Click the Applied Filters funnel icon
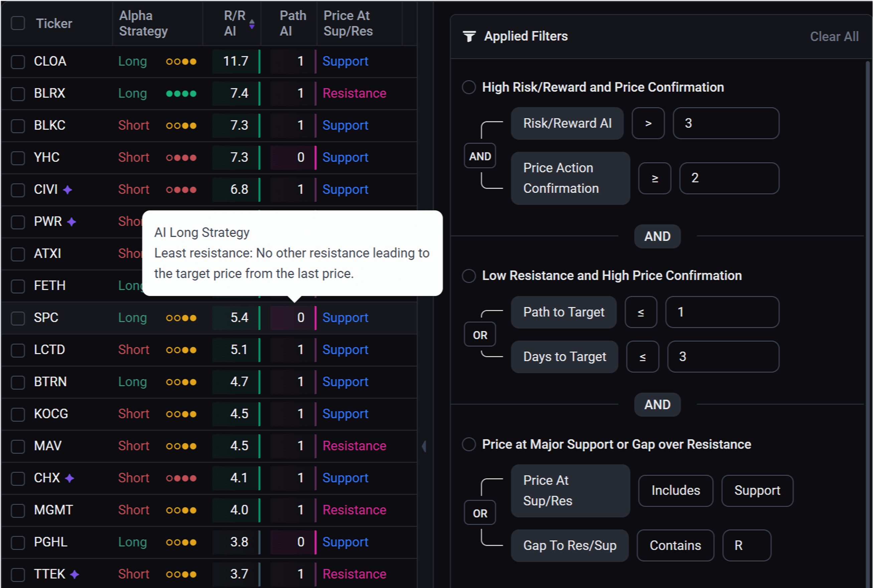 469,36
